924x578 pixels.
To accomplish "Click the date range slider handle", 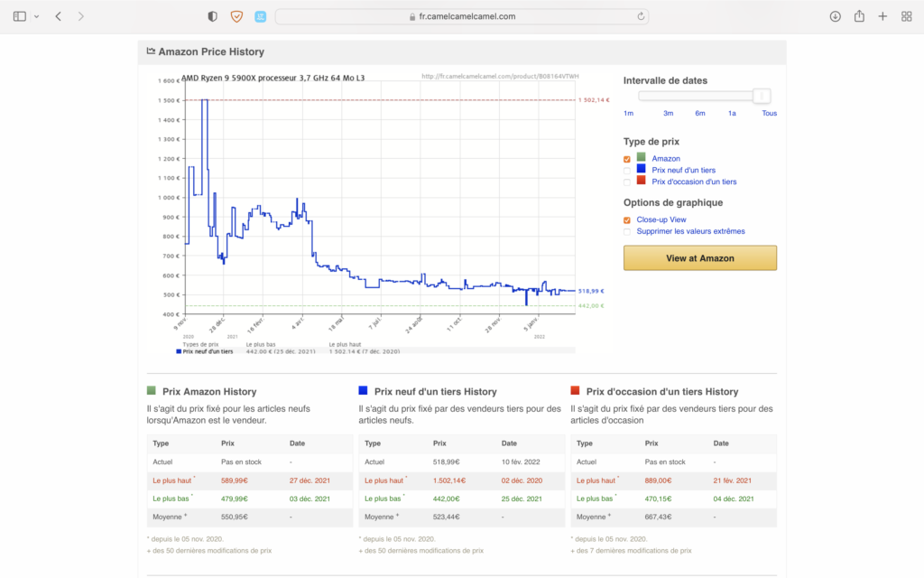I will (x=762, y=96).
